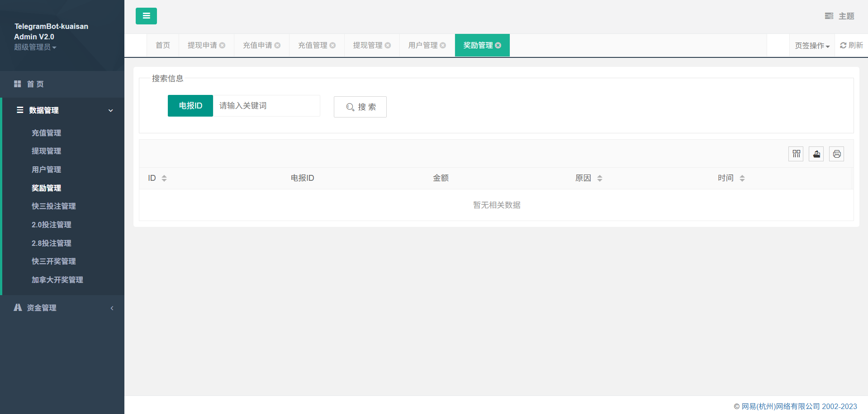Image resolution: width=868 pixels, height=414 pixels.
Task: Click the 搜索 search button
Action: 360,107
